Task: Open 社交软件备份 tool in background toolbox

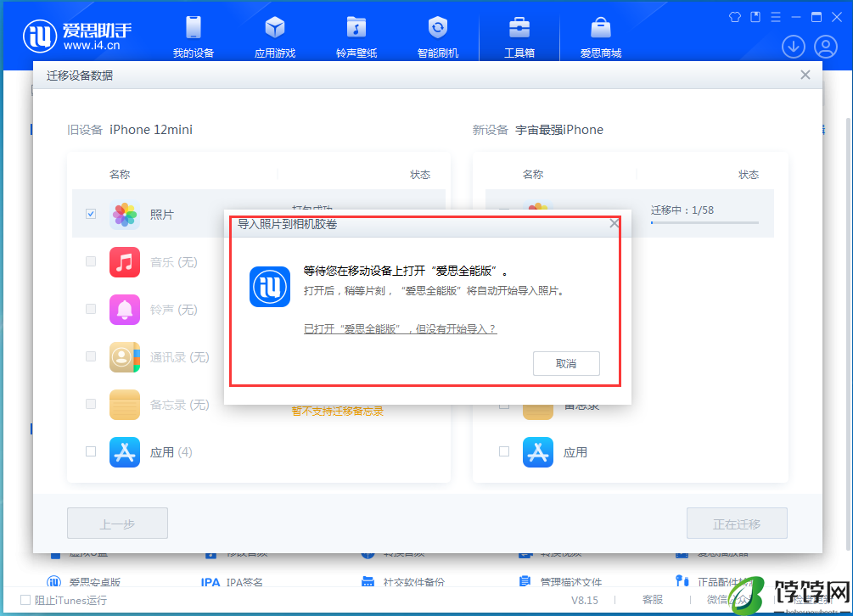Action: [x=403, y=582]
